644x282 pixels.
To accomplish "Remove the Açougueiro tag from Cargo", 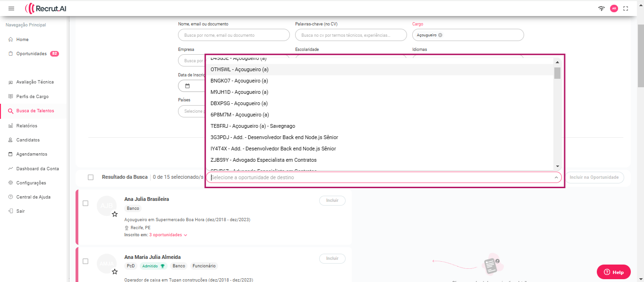I will coord(440,35).
